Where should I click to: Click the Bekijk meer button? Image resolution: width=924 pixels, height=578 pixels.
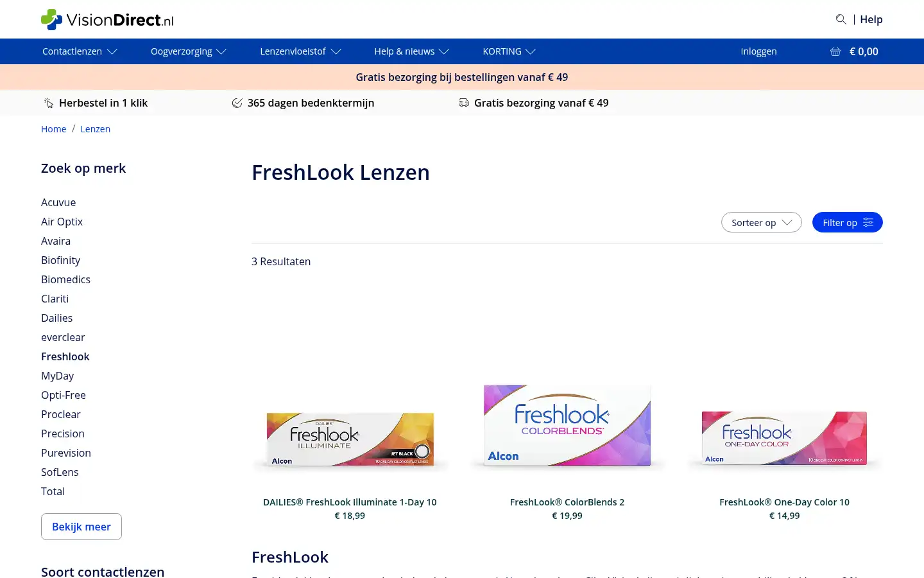(x=81, y=527)
